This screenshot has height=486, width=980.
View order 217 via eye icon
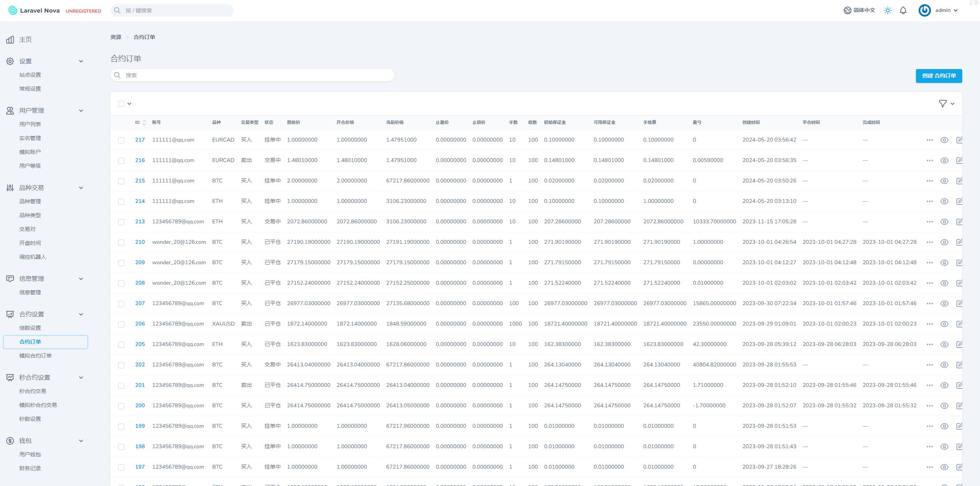coord(944,140)
